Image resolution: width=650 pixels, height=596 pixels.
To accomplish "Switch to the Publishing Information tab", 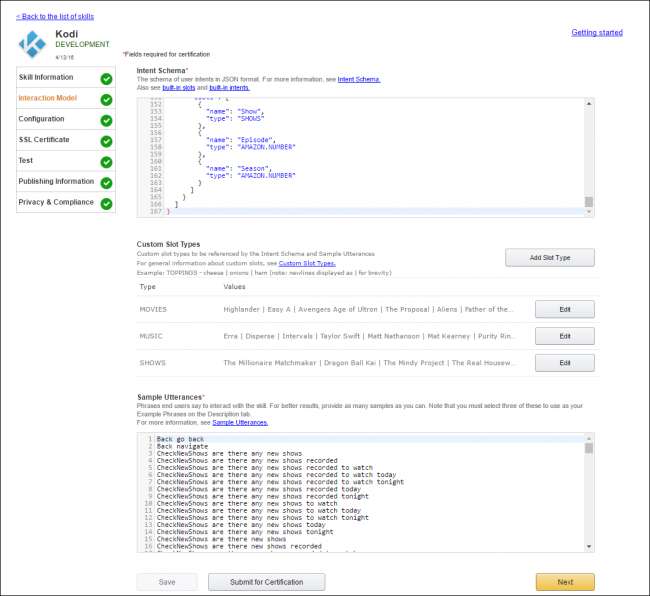I will pyautogui.click(x=55, y=182).
